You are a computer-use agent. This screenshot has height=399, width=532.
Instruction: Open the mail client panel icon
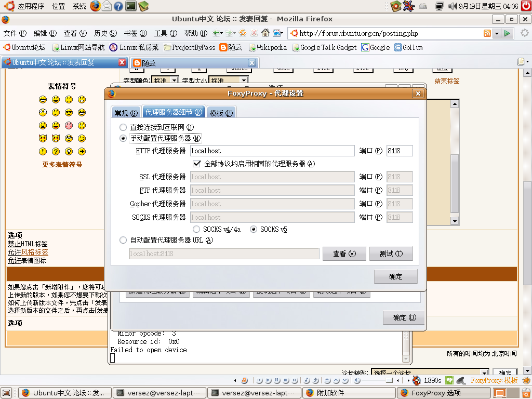107,6
